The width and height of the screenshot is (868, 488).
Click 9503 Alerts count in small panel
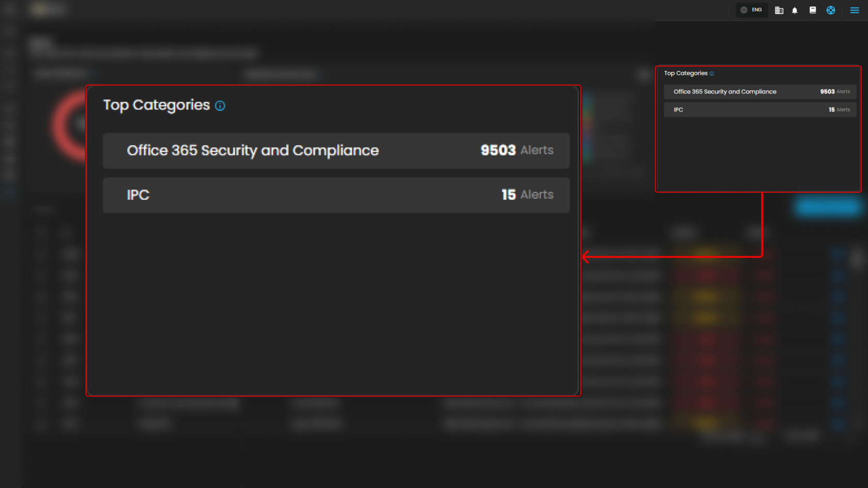pyautogui.click(x=835, y=91)
